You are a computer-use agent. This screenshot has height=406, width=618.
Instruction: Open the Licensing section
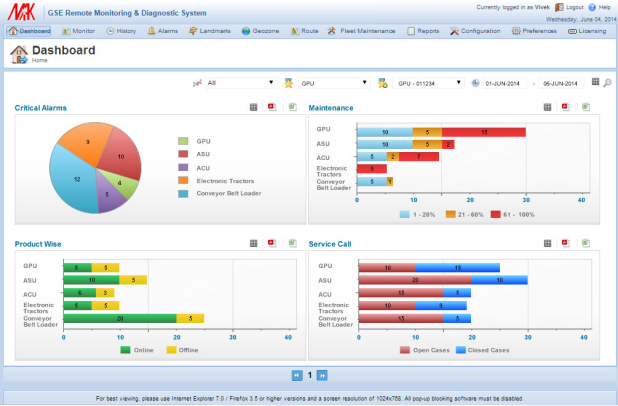587,31
